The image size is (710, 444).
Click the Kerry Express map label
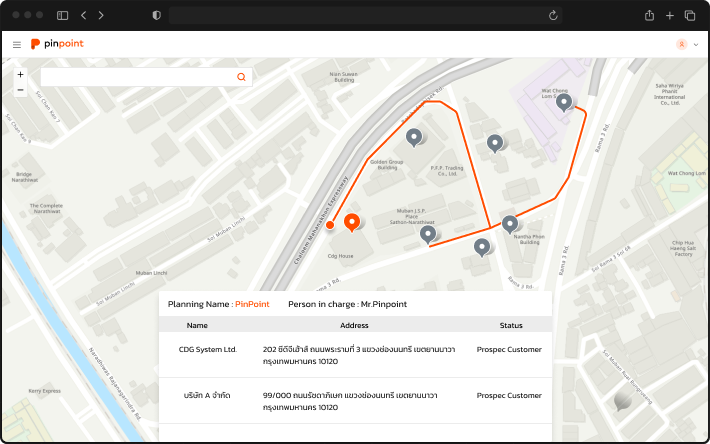click(44, 391)
